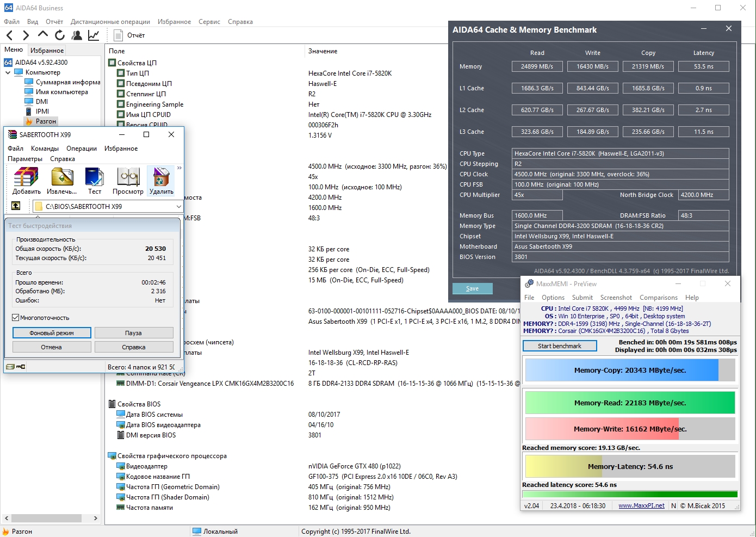Click the Фоновый режим button
Image resolution: width=756 pixels, height=537 pixels.
52,333
